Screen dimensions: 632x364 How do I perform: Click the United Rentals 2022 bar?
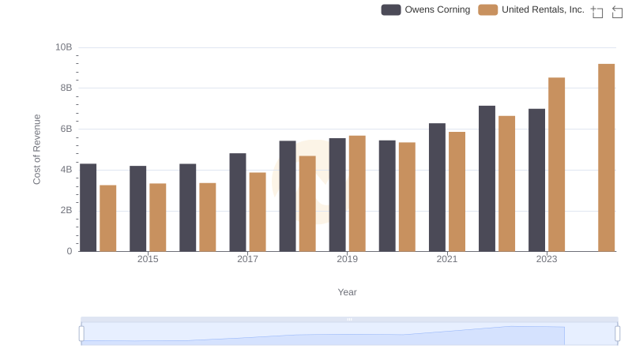pos(506,184)
